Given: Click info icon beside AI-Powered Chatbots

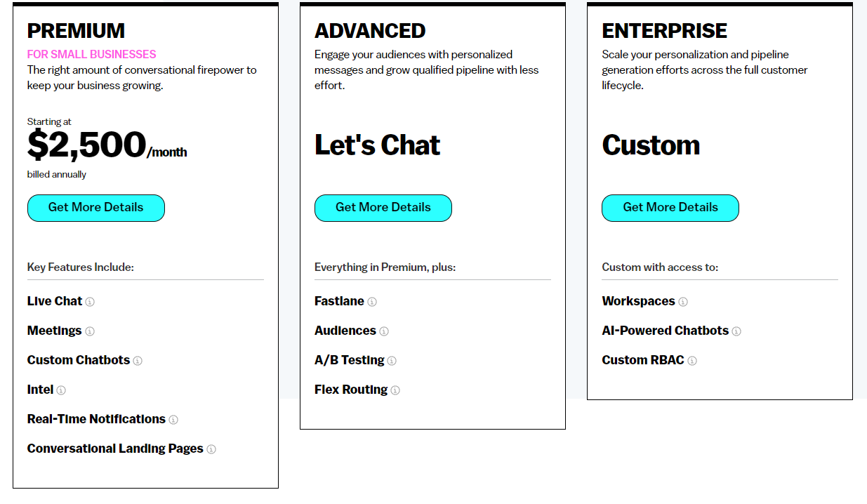Looking at the screenshot, I should click(736, 331).
